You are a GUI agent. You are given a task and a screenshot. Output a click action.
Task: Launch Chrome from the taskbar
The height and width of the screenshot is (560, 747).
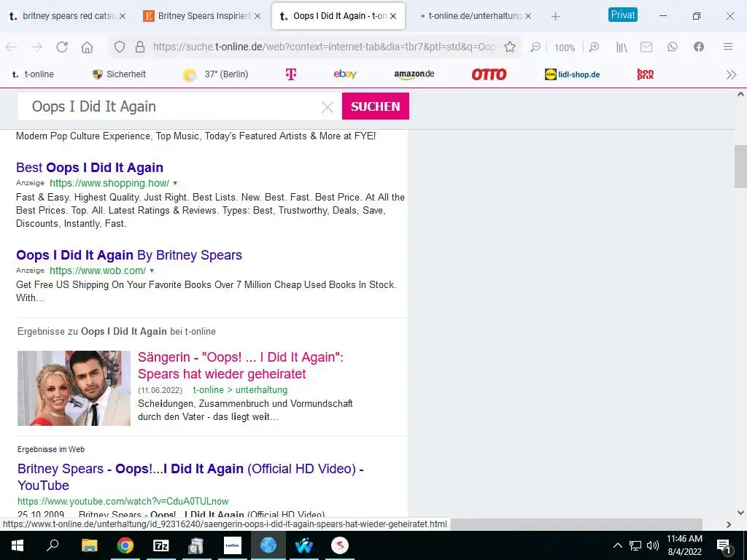coord(125,545)
